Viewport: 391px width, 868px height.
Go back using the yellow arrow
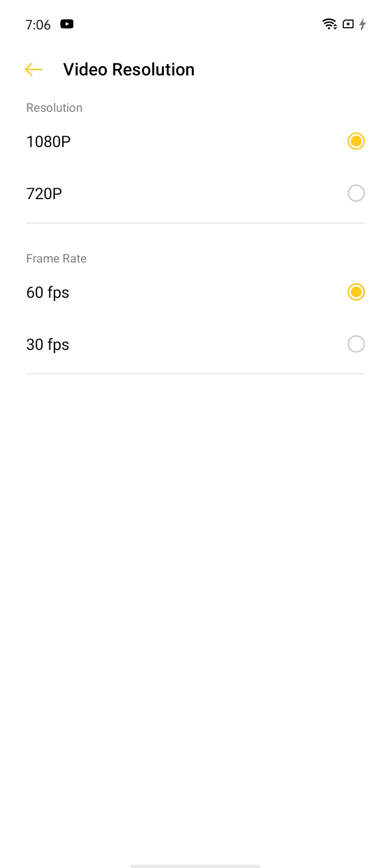(x=34, y=69)
